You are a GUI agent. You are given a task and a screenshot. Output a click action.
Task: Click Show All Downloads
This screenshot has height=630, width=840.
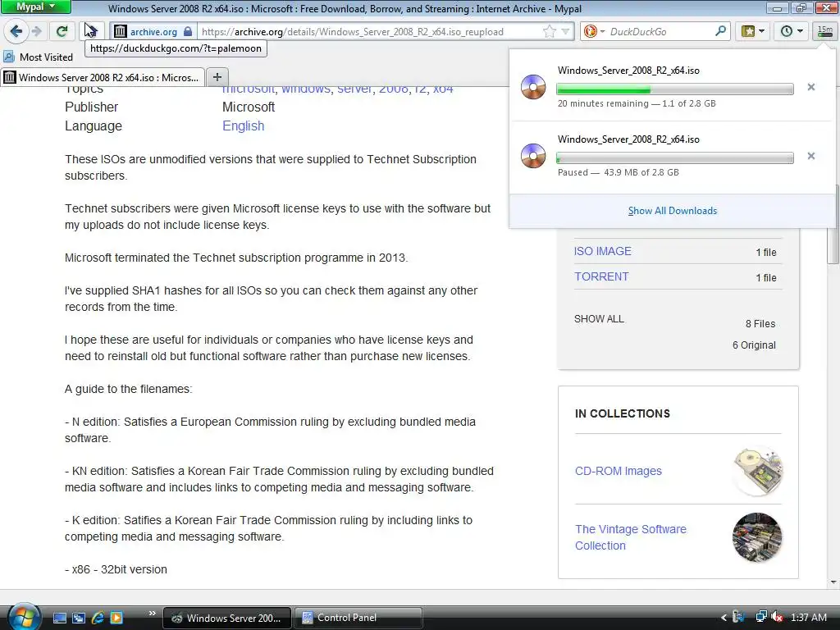coord(673,211)
